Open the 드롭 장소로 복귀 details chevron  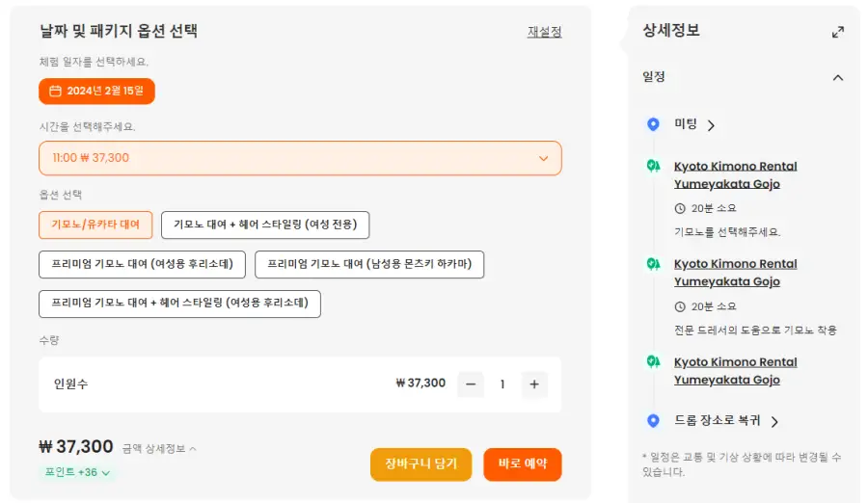pos(775,422)
